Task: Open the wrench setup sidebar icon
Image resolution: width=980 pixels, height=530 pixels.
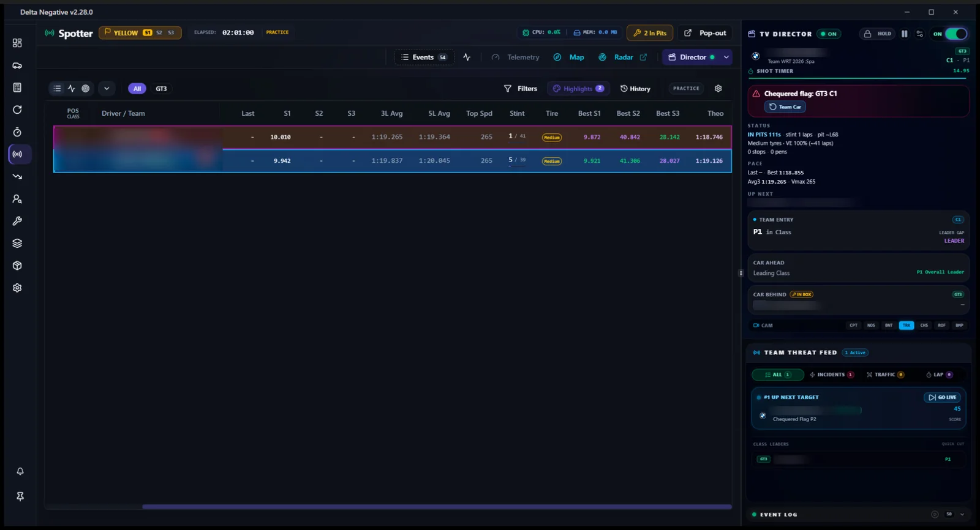Action: pos(18,221)
